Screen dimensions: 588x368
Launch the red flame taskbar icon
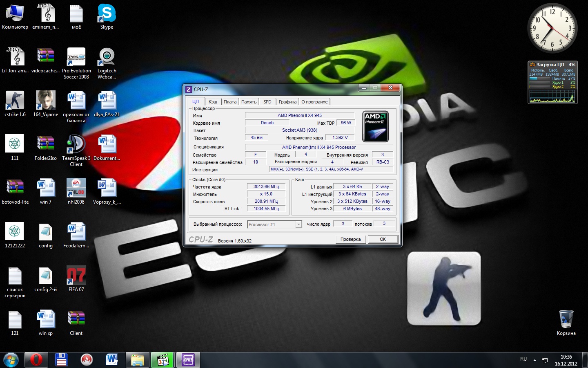(87, 360)
